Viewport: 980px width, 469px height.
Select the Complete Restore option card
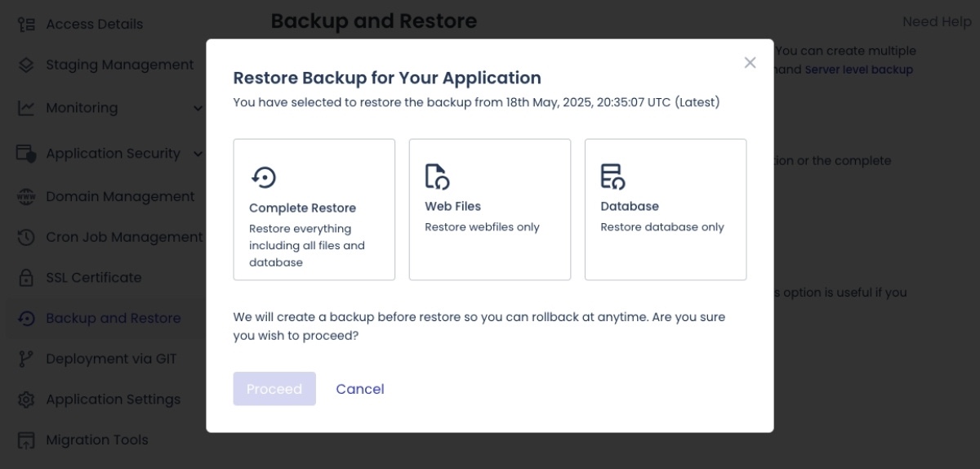[314, 209]
